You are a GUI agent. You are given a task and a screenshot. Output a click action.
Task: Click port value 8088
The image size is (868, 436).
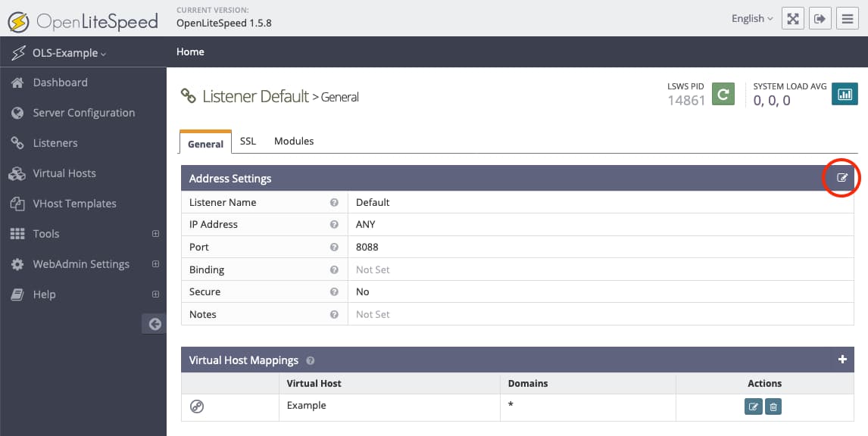click(x=367, y=248)
